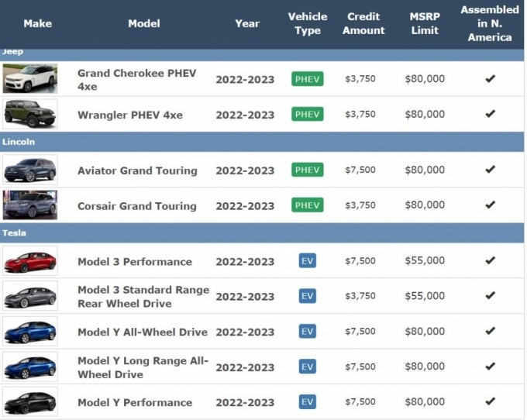Click Model Y Long Range All-Wheel Drive name
The width and height of the screenshot is (527, 420).
coord(143,367)
